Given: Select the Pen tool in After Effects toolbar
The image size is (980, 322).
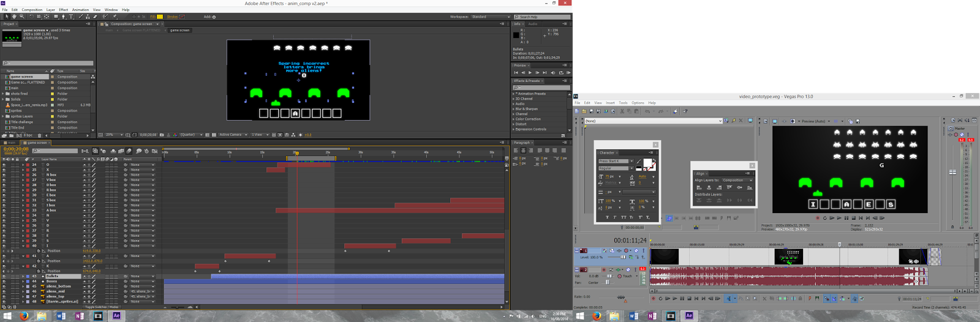Looking at the screenshot, I should click(x=63, y=17).
